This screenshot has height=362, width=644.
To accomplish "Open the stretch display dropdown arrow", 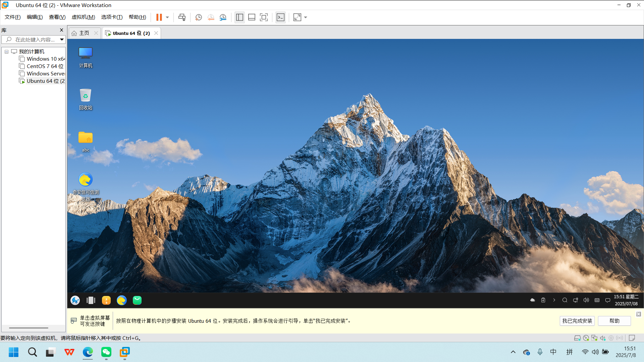I will [306, 17].
